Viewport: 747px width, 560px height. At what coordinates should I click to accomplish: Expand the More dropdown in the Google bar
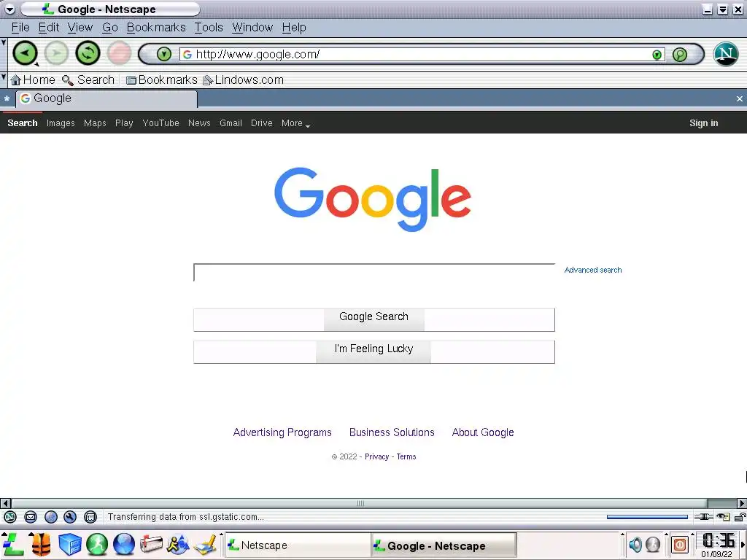point(295,122)
